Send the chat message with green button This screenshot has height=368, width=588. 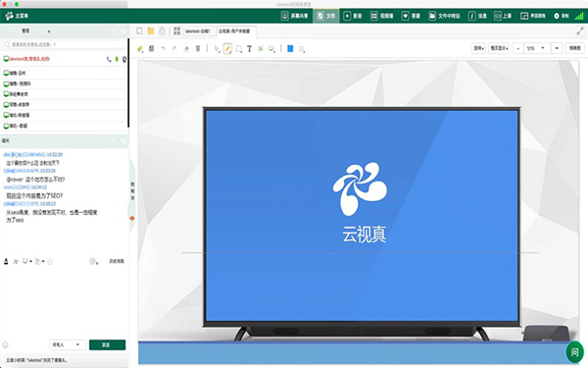point(107,344)
